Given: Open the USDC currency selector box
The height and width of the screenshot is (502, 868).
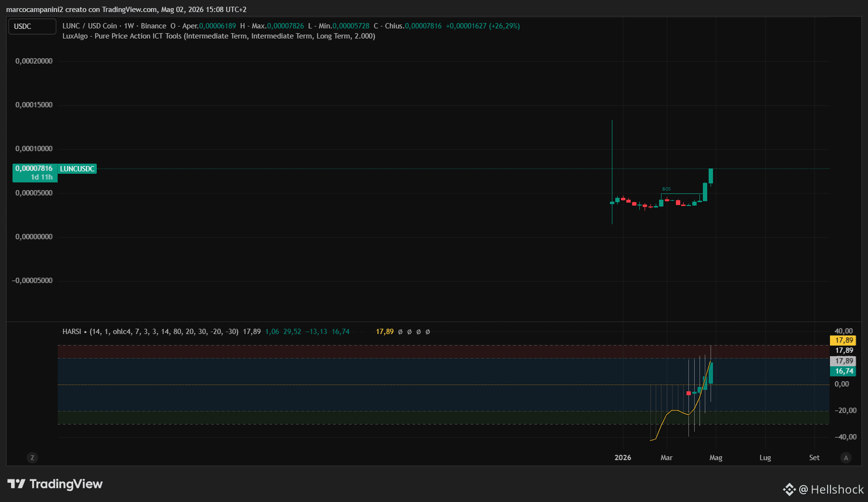Looking at the screenshot, I should coord(32,26).
